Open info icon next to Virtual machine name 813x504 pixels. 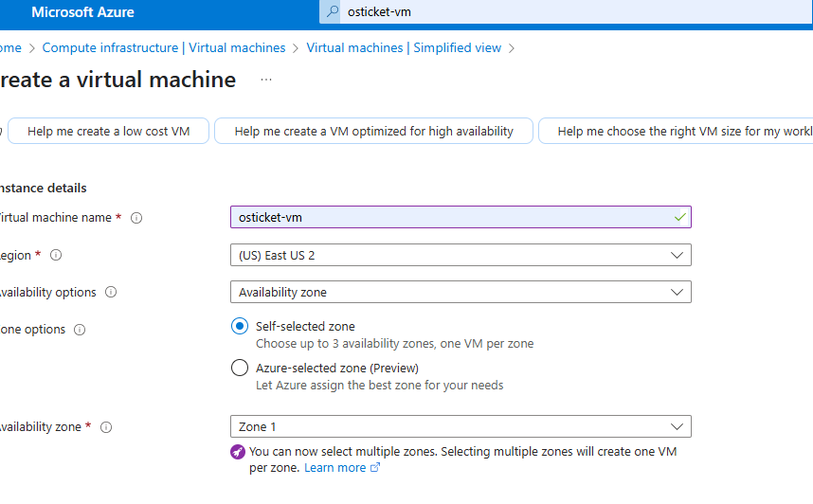point(136,218)
